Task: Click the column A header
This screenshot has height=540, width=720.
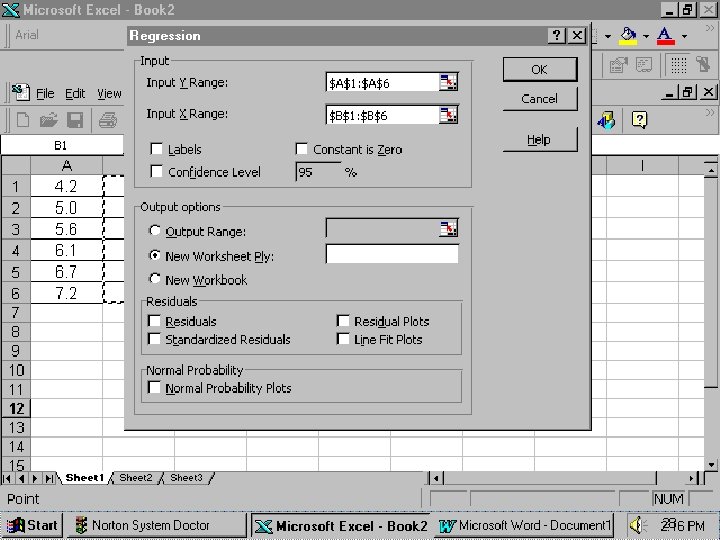Action: tap(66, 165)
